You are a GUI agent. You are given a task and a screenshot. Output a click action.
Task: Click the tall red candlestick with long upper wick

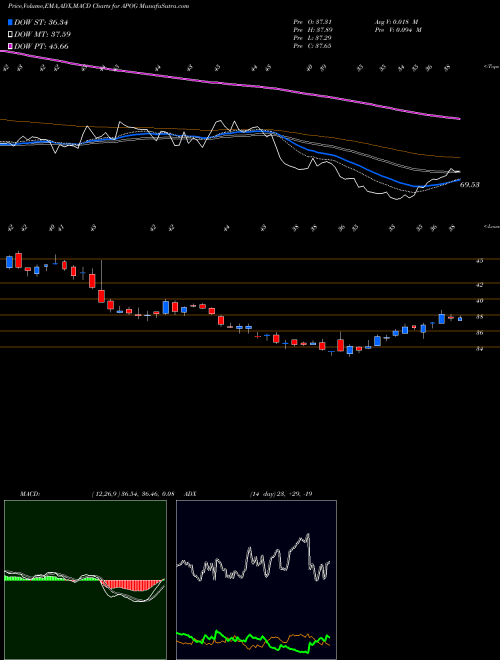[101, 282]
